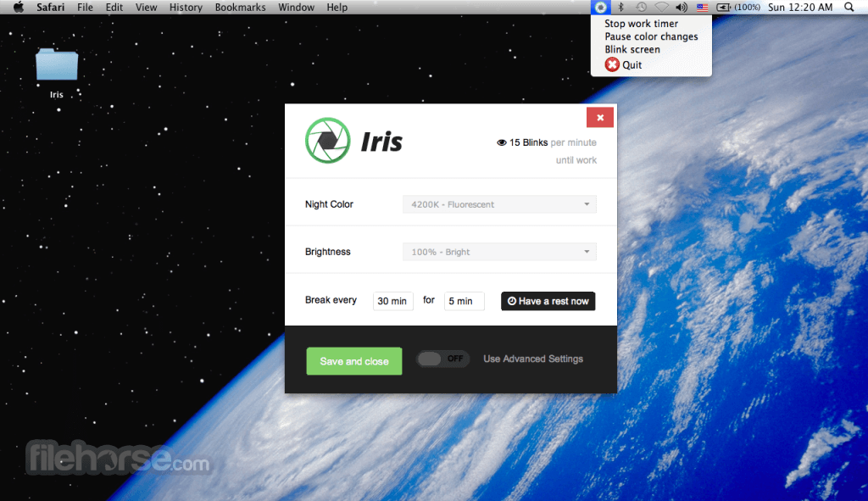Click the eye icon beside Blinks

coord(502,142)
